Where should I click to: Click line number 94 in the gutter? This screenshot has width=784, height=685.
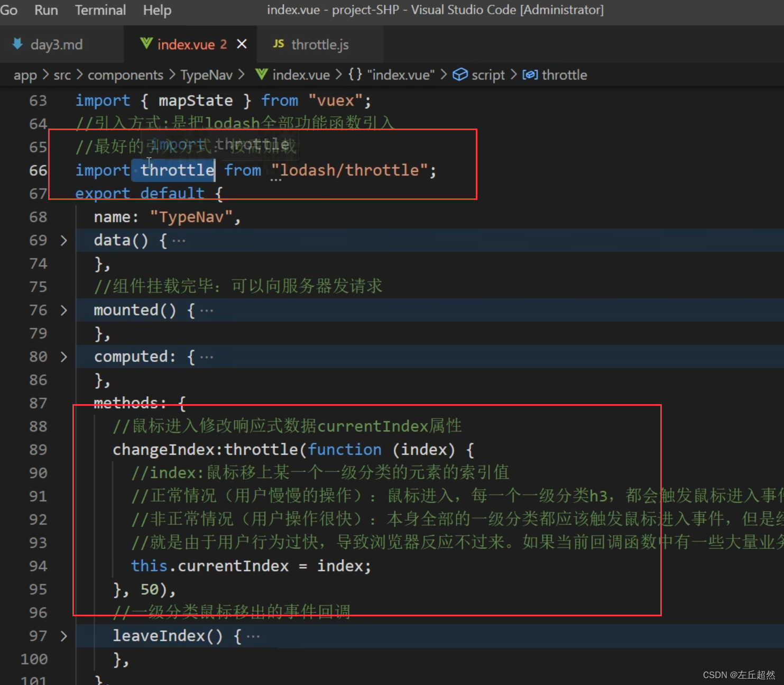(x=38, y=567)
